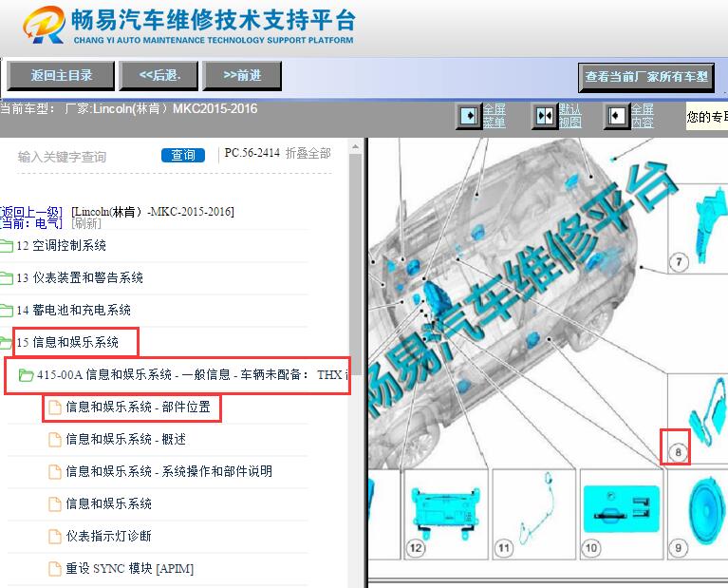The width and height of the screenshot is (728, 588).
Task: Open plain 信息和娱乐系统 document entry
Action: click(108, 503)
